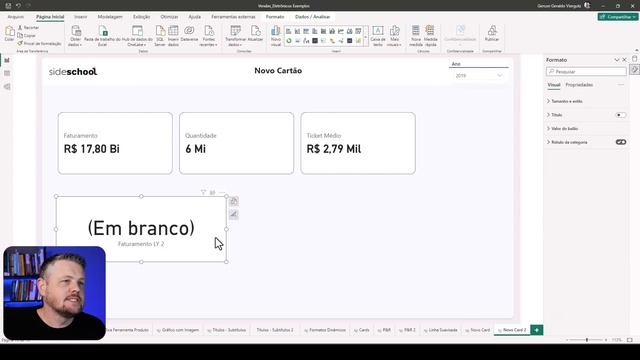The height and width of the screenshot is (360, 640).
Task: Add a new page with plus button
Action: [537, 330]
